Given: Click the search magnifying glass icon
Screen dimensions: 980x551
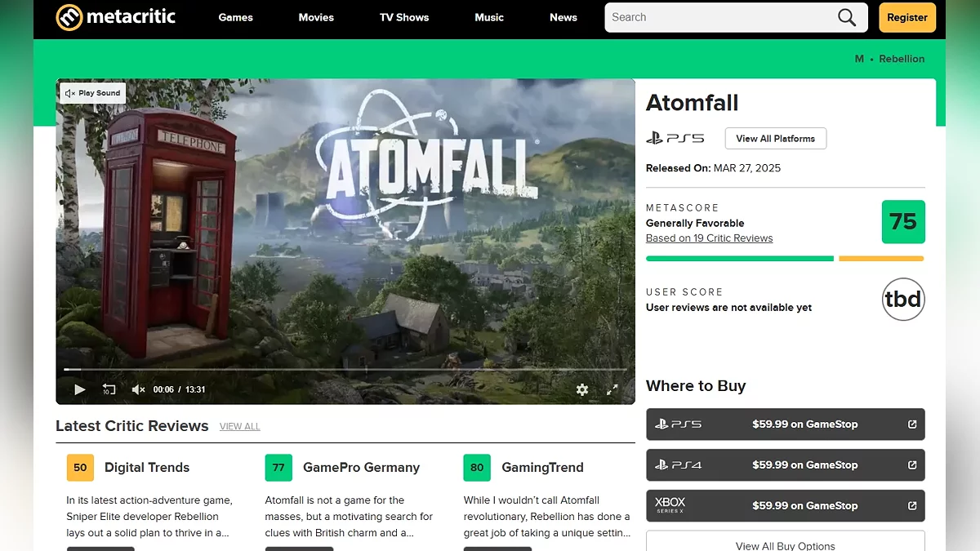Looking at the screenshot, I should 847,17.
